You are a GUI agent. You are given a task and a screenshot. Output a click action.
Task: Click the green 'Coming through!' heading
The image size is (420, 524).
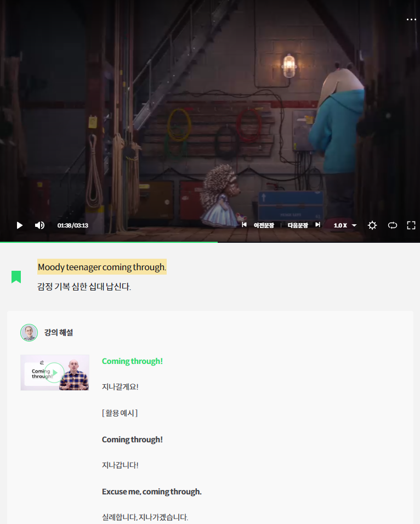tap(133, 361)
